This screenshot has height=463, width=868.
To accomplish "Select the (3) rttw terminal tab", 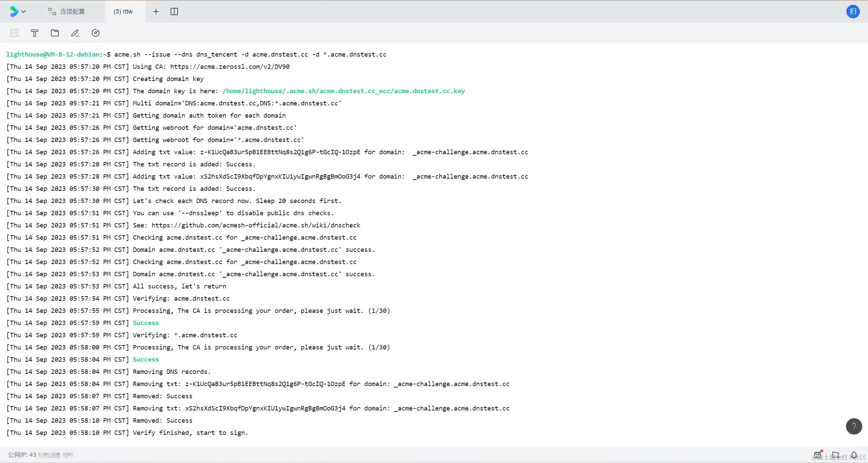I will [x=123, y=12].
